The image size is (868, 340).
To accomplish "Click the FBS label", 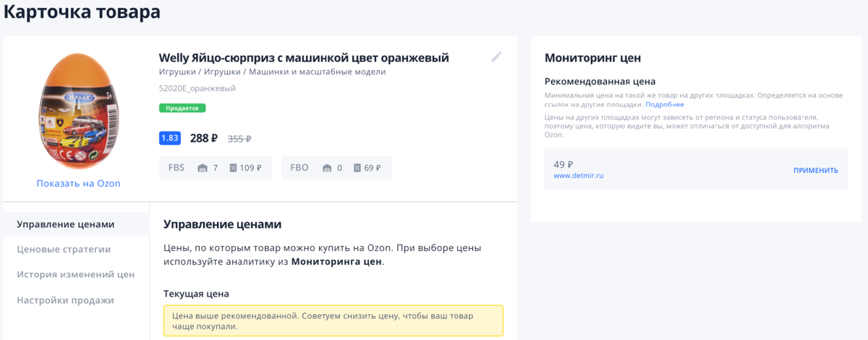I will (176, 168).
